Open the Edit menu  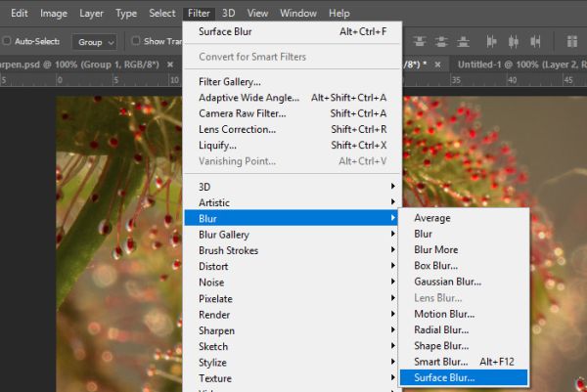point(20,14)
